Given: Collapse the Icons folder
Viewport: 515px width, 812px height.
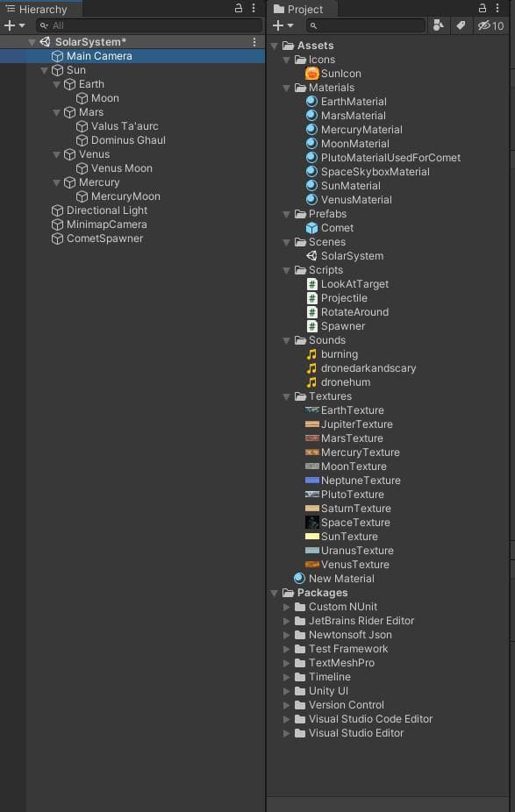Looking at the screenshot, I should pos(287,61).
